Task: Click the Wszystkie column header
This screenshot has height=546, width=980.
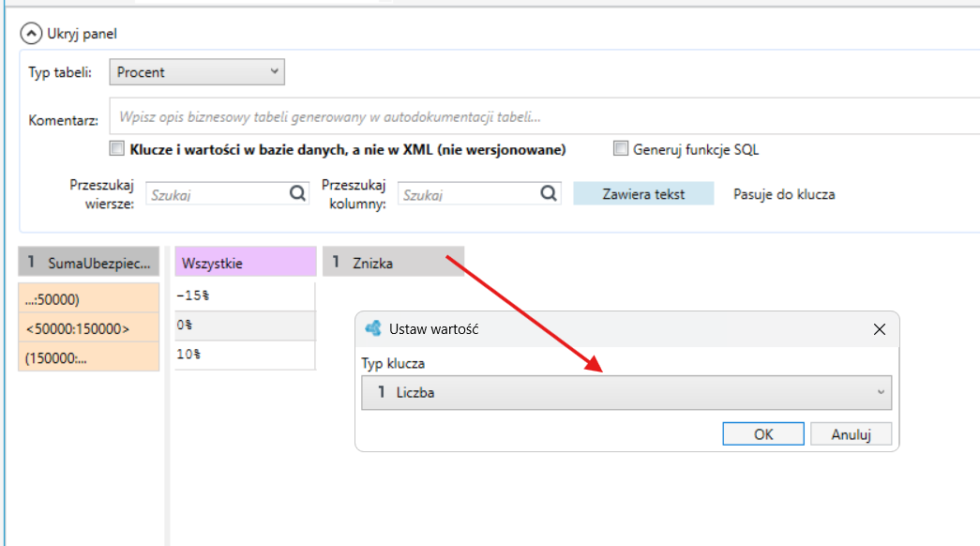Action: coord(246,262)
